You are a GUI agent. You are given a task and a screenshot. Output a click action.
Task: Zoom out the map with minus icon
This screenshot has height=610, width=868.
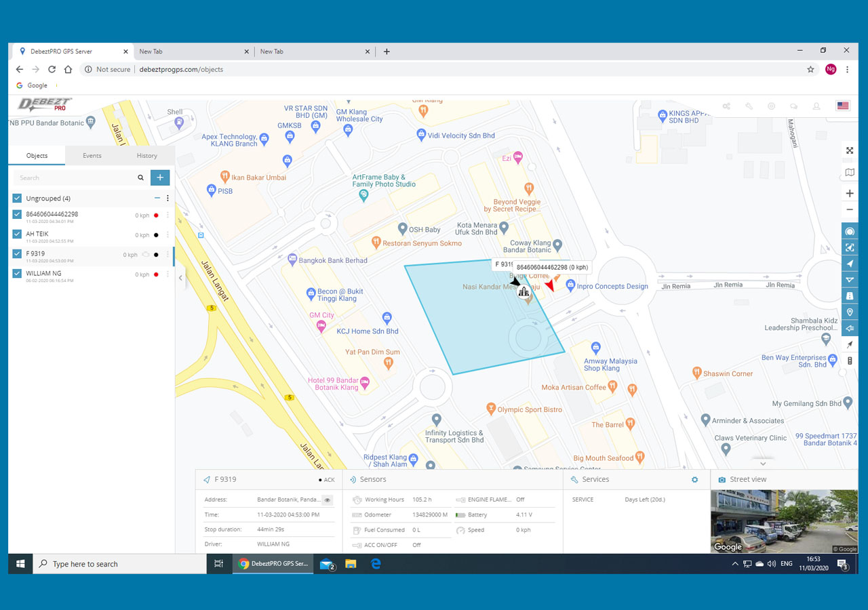pyautogui.click(x=850, y=209)
